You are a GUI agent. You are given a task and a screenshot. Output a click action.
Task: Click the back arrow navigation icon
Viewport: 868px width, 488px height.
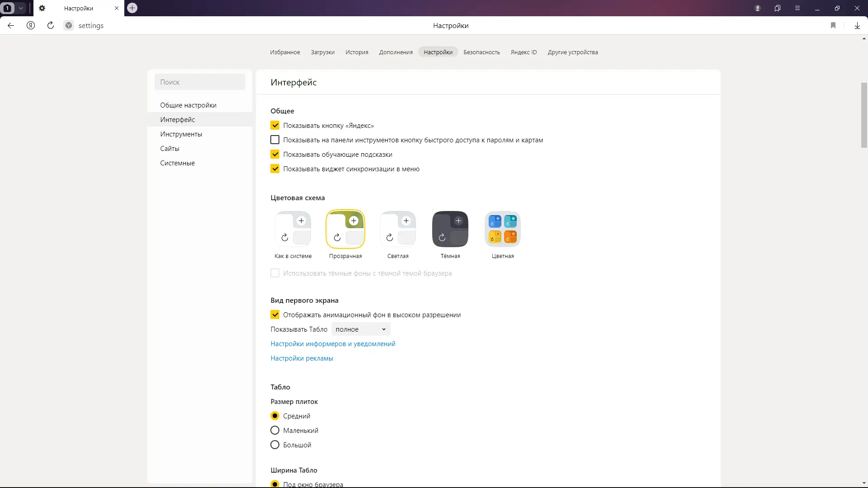click(x=11, y=26)
